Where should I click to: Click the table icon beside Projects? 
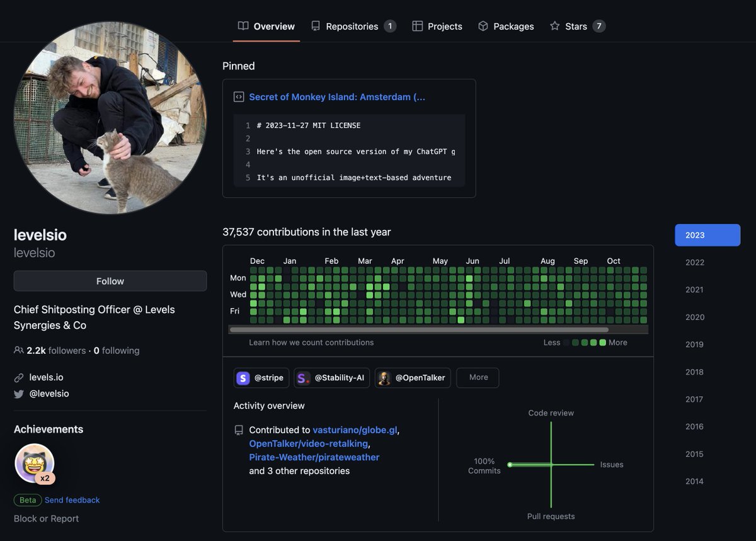click(x=417, y=26)
